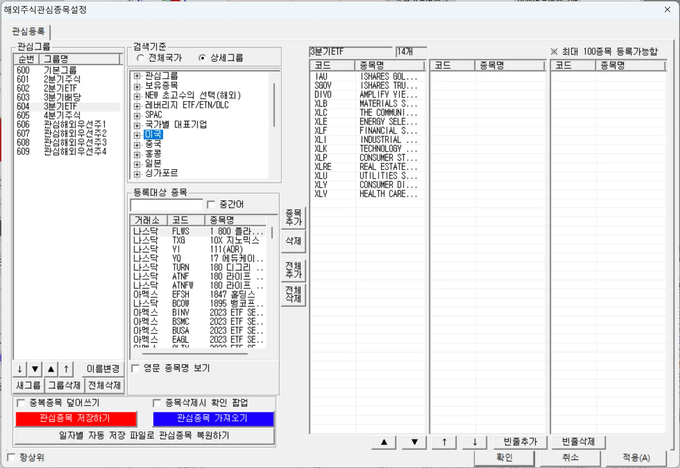Click 전체삭제 button between lists
680x468 pixels.
[x=294, y=295]
